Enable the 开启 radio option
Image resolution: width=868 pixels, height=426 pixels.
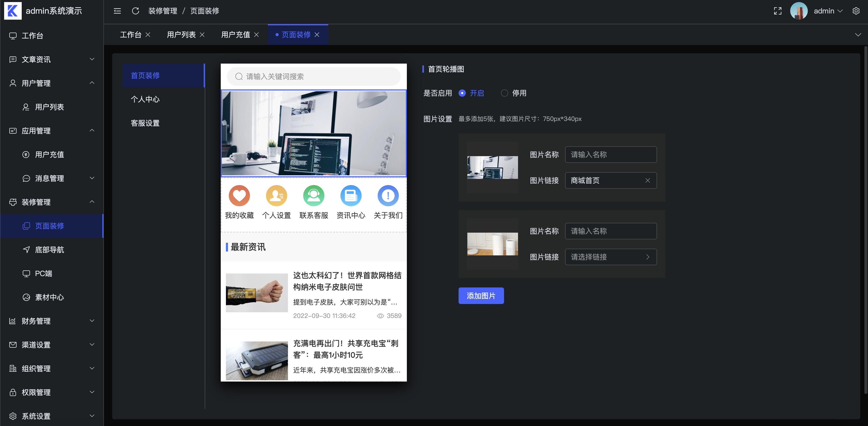pos(462,93)
